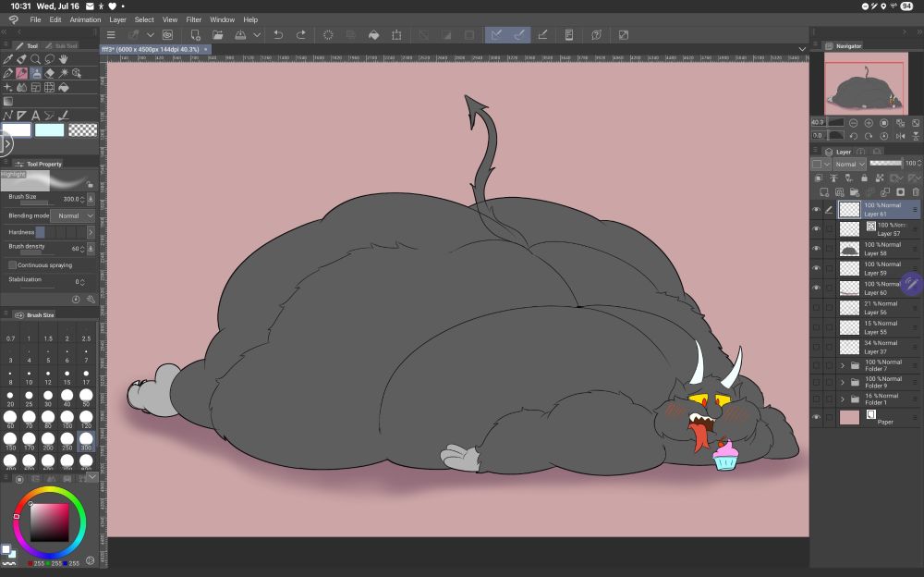Show Layer 56 with its visibility box

pos(816,307)
